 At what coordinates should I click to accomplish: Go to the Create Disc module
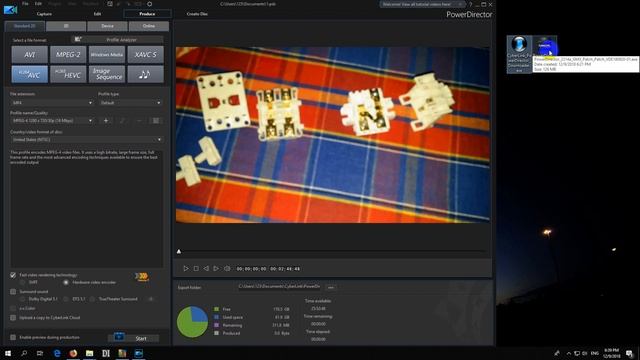point(197,14)
